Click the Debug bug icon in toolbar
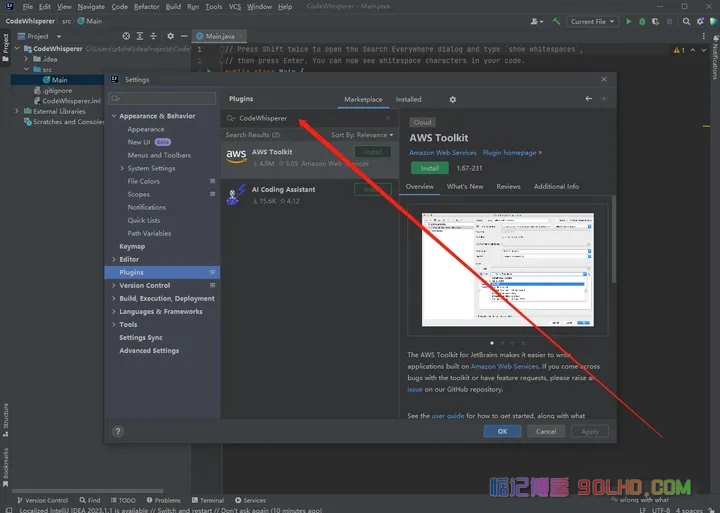Image resolution: width=720 pixels, height=513 pixels. pos(642,22)
